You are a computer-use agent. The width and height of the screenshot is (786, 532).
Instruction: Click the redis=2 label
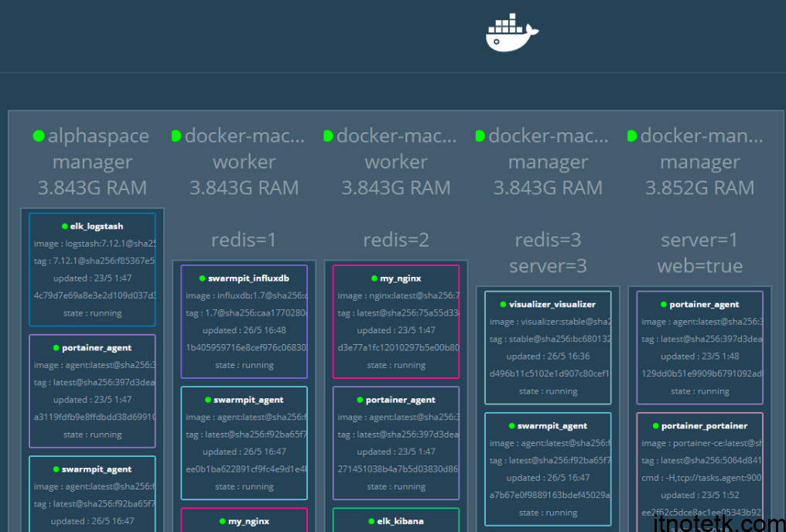[x=396, y=240]
